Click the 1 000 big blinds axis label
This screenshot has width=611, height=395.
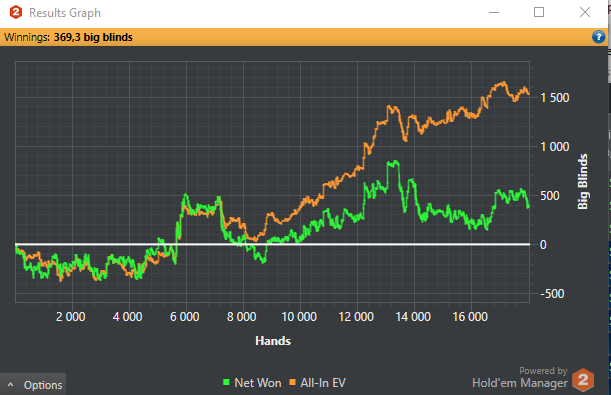(x=555, y=147)
